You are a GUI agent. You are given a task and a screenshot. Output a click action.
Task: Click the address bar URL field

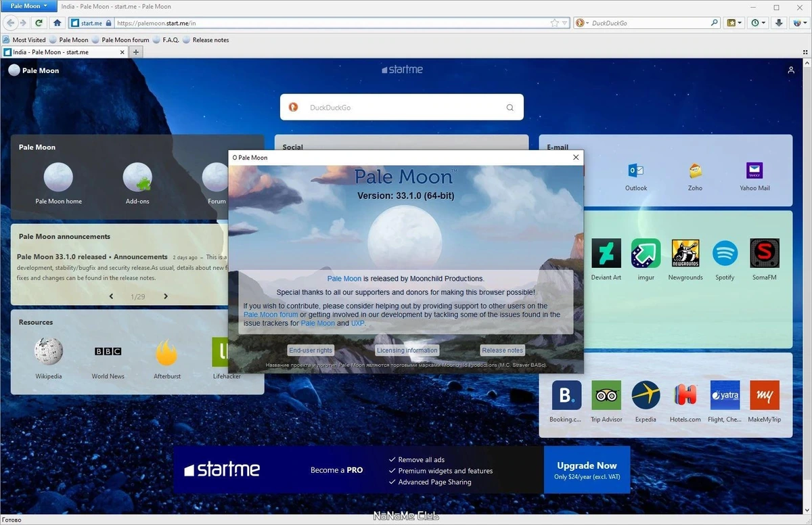pos(332,23)
